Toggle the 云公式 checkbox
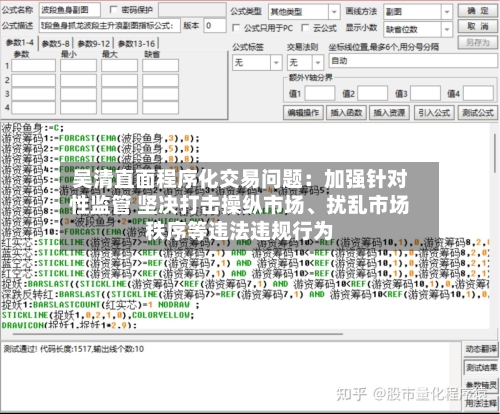The width and height of the screenshot is (500, 414). (x=305, y=28)
